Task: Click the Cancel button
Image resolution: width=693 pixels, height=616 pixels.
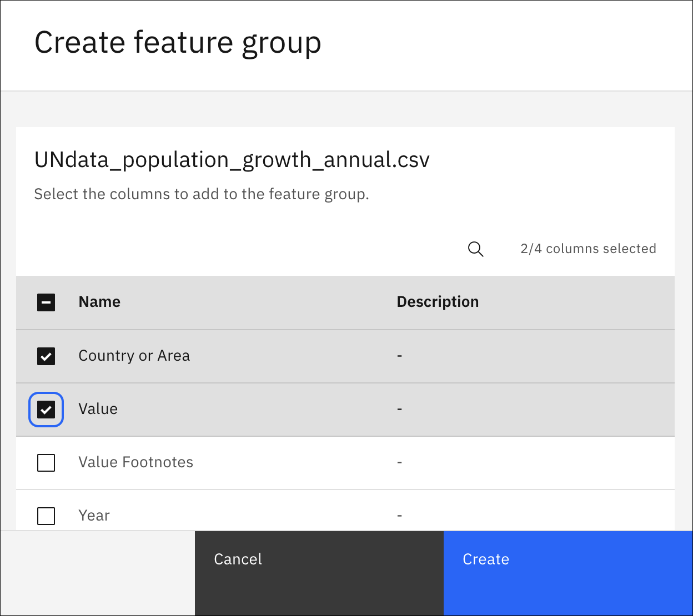Action: click(x=319, y=573)
